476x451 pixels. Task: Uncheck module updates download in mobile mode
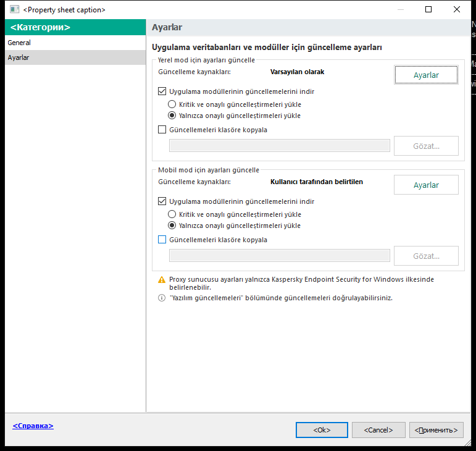point(162,201)
